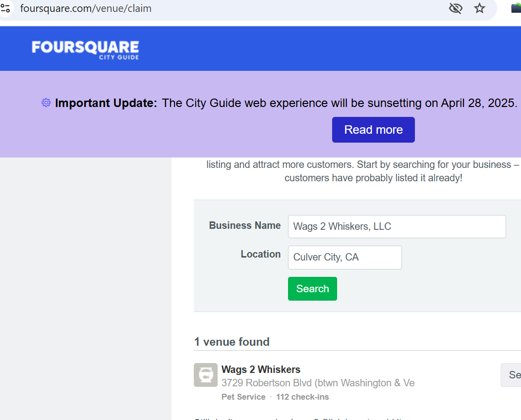Click the Location label
521x420 pixels.
tap(261, 254)
